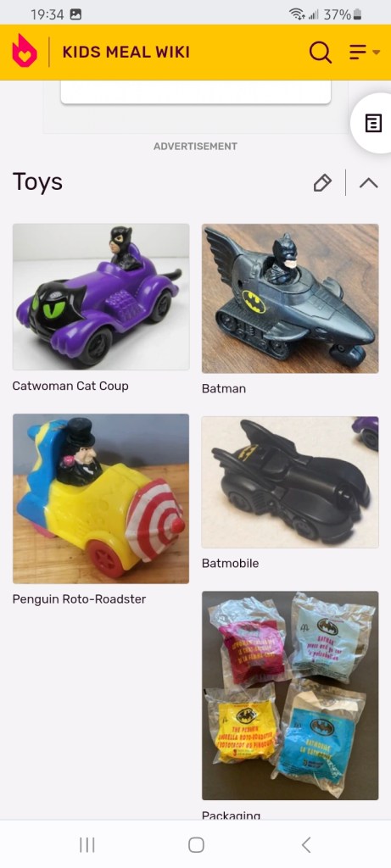Open the floating table of contents icon
The width and height of the screenshot is (391, 868).
coord(373,123)
